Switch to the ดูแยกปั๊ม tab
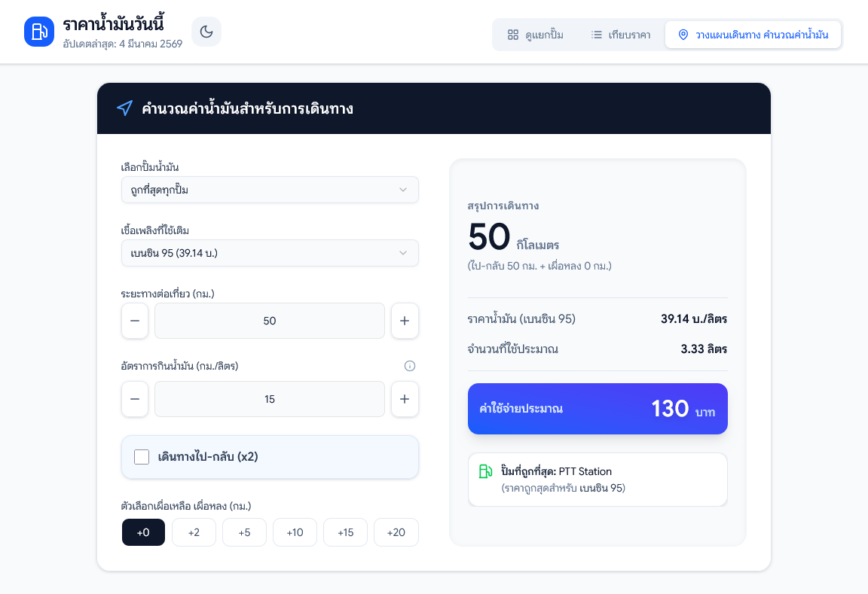 535,35
